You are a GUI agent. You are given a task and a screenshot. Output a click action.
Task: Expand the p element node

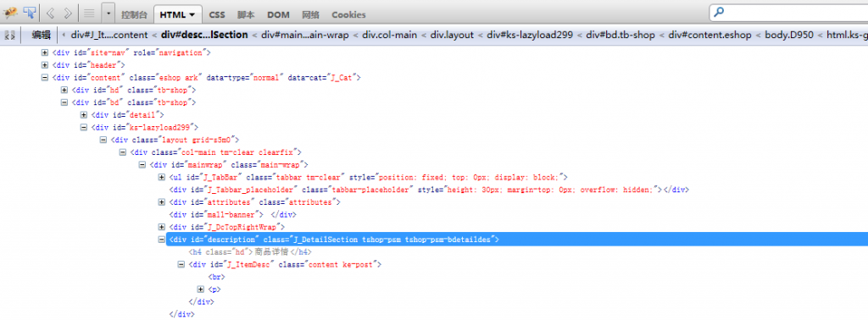pos(201,290)
